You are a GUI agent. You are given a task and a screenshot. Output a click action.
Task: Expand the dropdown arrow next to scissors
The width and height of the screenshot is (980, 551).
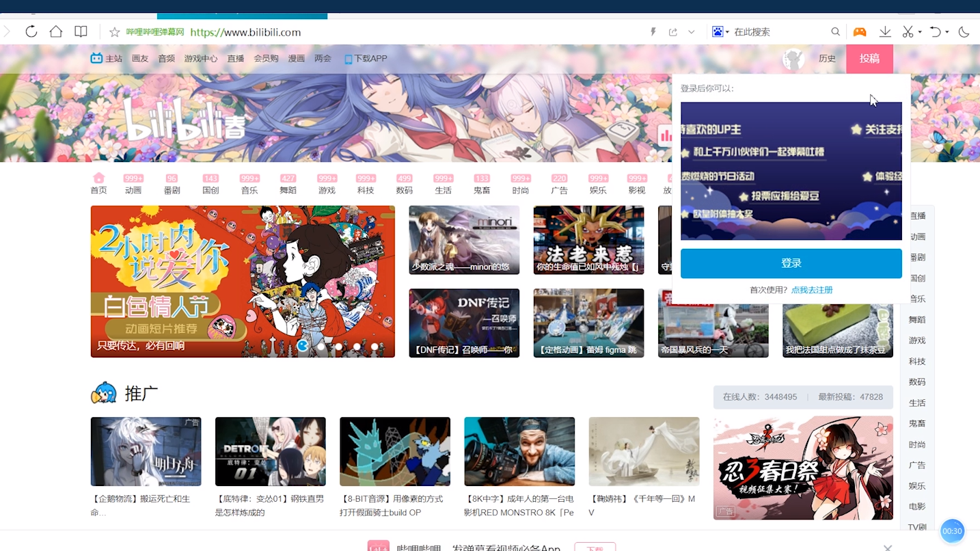pos(920,32)
